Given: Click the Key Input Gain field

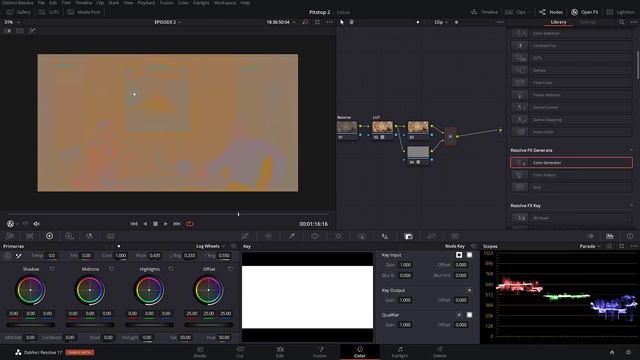Looking at the screenshot, I should pos(405,265).
